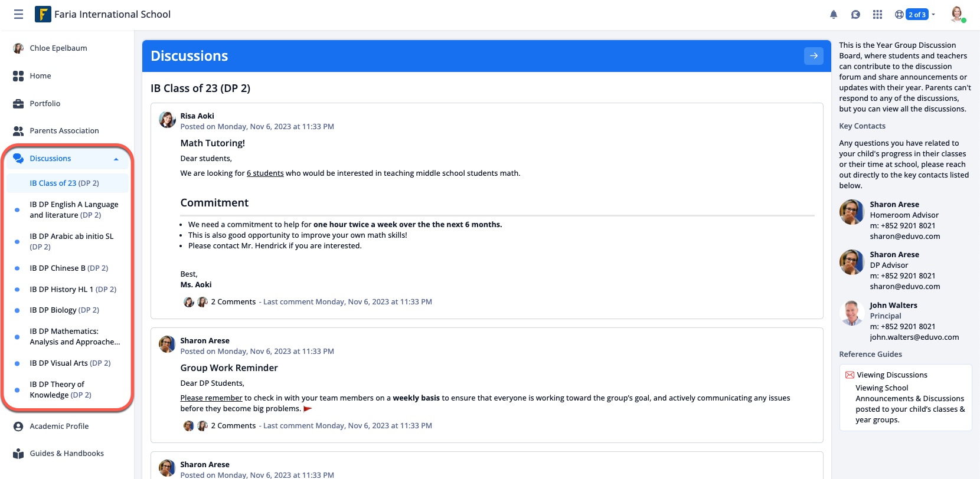Click the Home icon in the sidebar
The width and height of the screenshot is (980, 479).
tap(18, 76)
